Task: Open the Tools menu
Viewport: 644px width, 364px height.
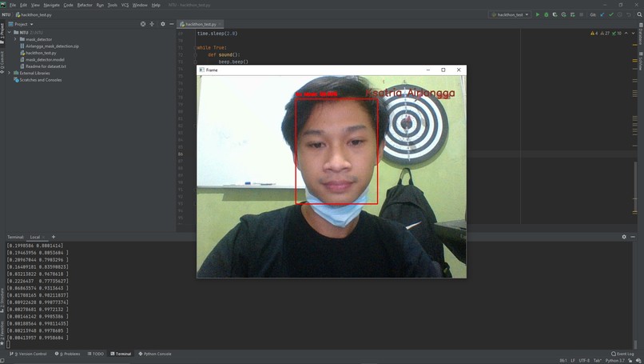Action: point(112,5)
